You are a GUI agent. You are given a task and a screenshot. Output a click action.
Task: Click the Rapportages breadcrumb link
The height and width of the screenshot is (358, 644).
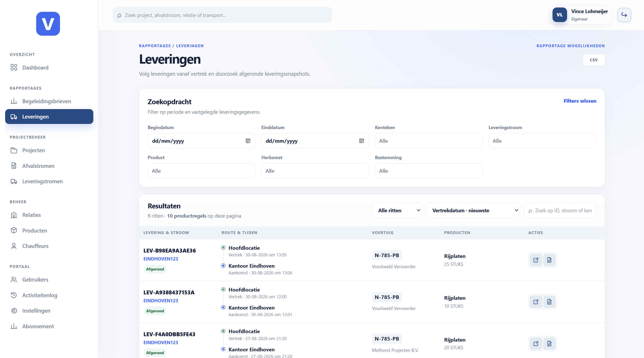(x=155, y=46)
